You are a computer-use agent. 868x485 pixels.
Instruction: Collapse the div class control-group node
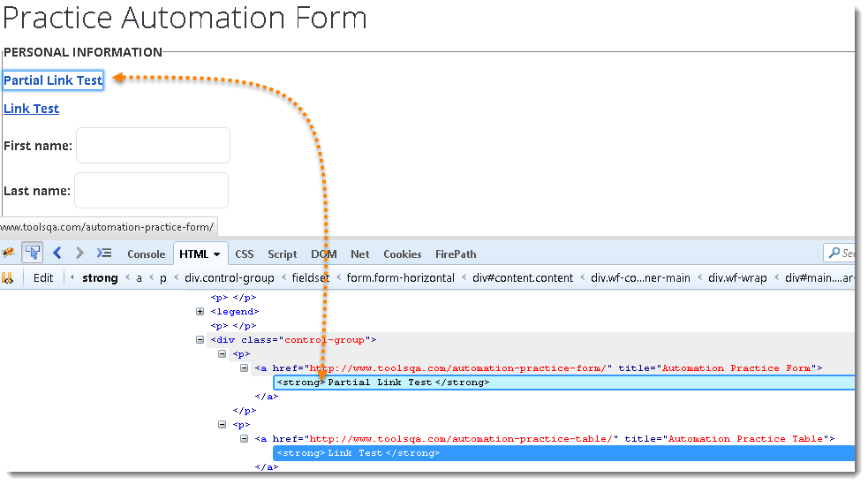click(x=200, y=340)
